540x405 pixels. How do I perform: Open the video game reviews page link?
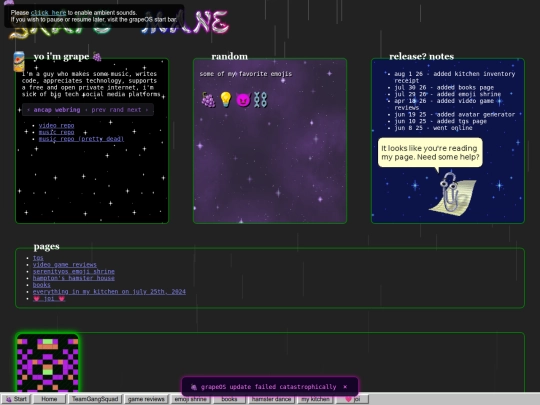tap(65, 265)
